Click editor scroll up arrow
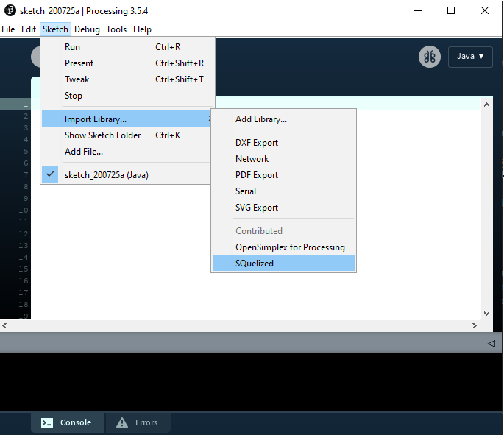504x435 pixels. tap(486, 105)
